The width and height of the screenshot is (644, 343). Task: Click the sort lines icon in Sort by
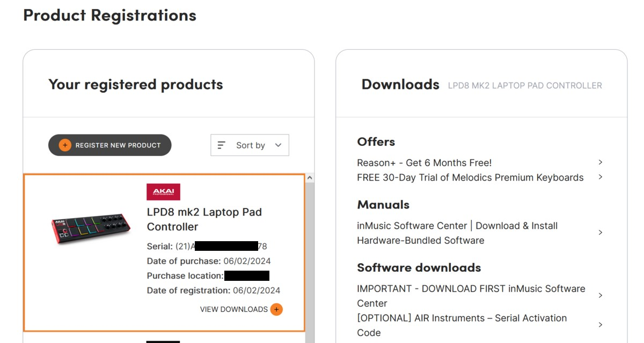(221, 145)
